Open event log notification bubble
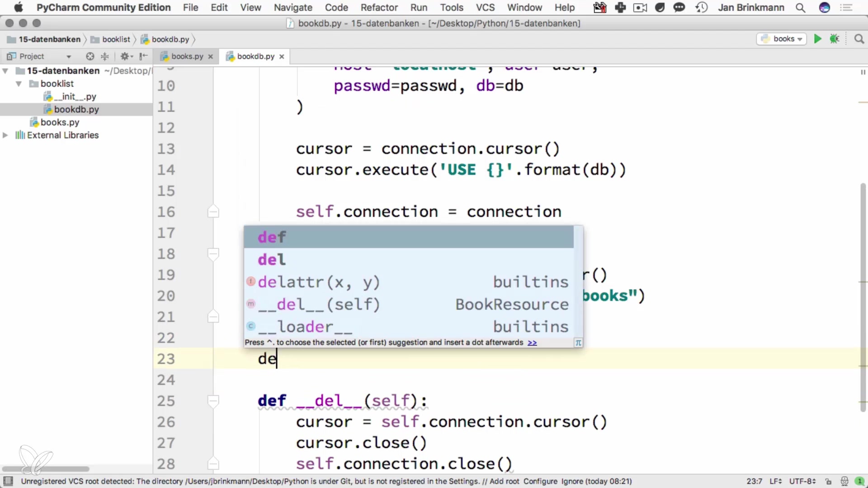 (859, 481)
